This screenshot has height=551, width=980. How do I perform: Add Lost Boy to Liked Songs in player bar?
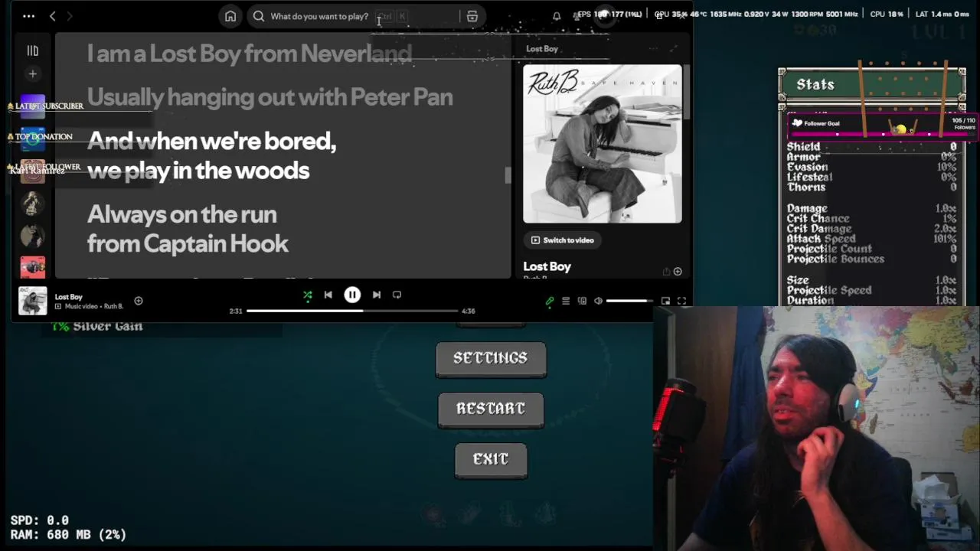pos(139,301)
